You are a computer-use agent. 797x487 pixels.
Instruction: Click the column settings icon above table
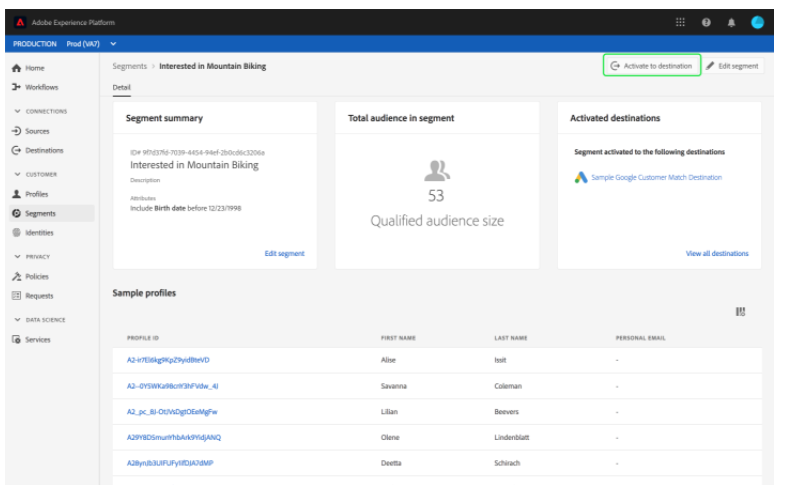pos(740,312)
